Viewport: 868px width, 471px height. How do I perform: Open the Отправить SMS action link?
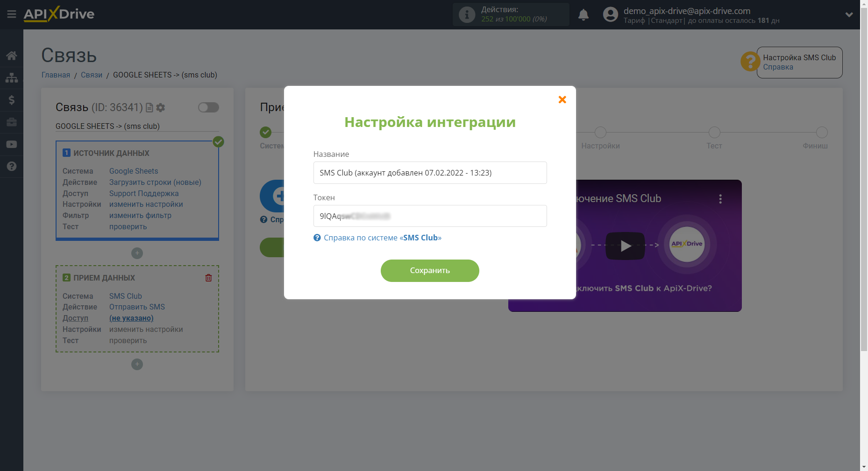(137, 307)
